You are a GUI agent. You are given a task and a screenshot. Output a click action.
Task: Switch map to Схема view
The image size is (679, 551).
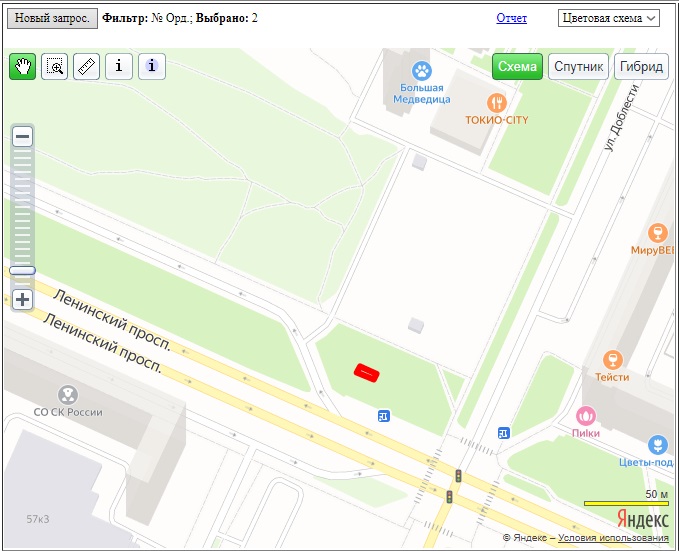[517, 67]
